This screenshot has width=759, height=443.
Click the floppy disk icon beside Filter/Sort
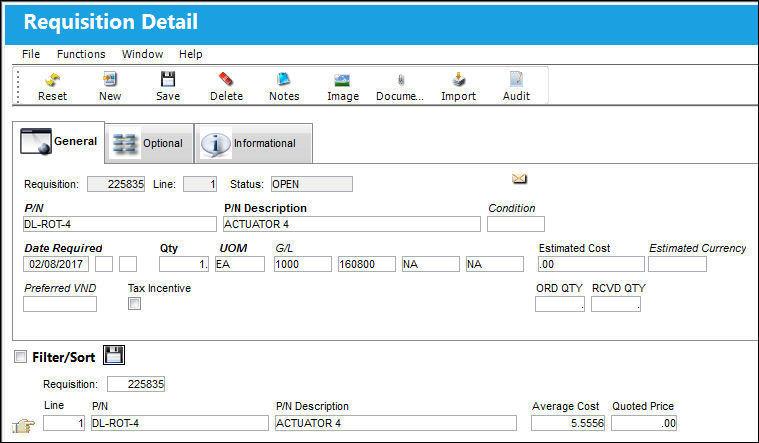pos(114,355)
